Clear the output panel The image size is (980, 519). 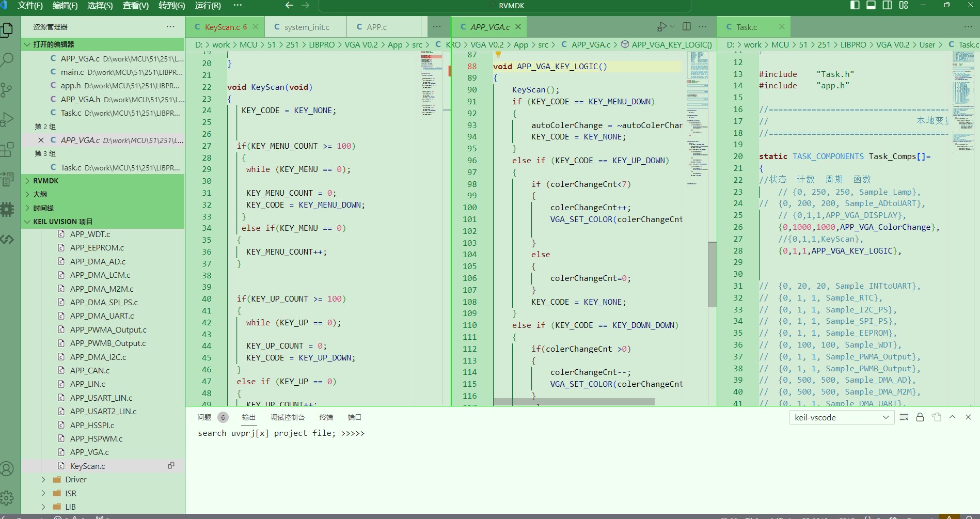tap(904, 417)
